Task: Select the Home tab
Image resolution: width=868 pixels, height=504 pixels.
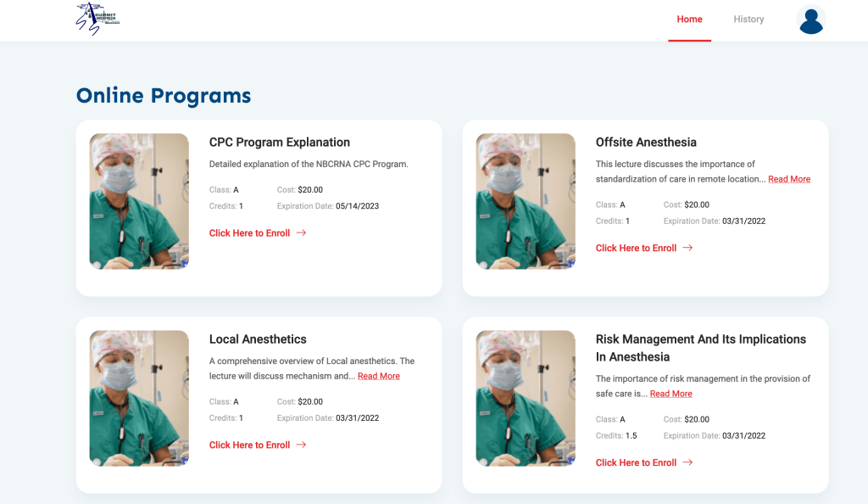Action: (689, 19)
